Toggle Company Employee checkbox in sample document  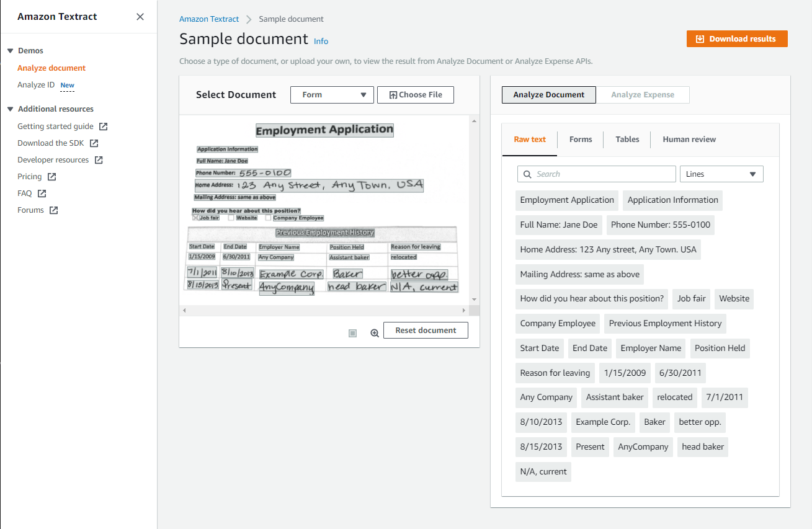(x=268, y=218)
